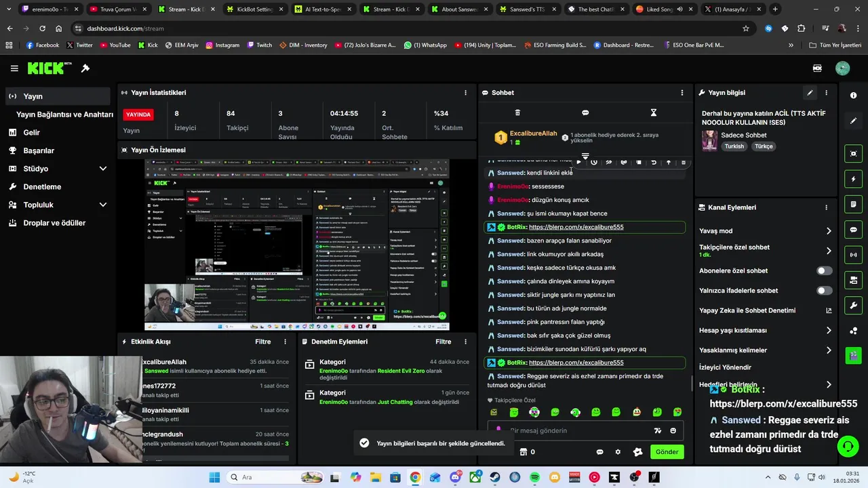Click the 7TV icon in the message box

657,430
